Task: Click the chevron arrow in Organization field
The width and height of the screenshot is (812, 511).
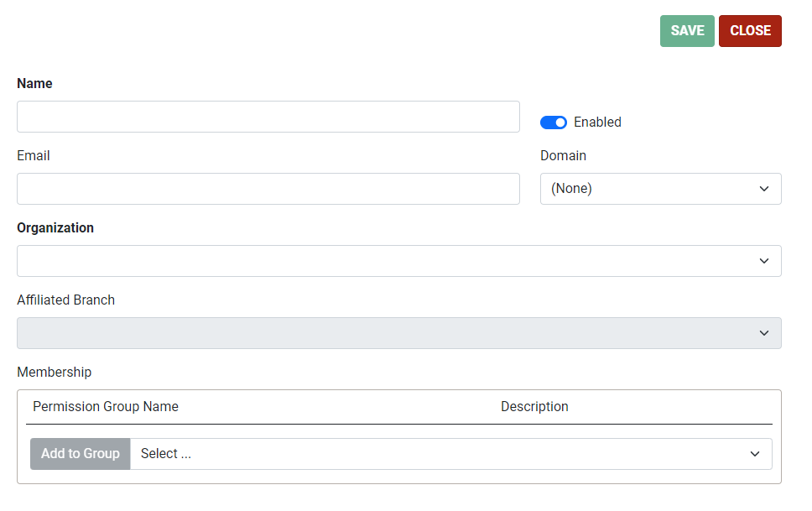Action: 764,261
